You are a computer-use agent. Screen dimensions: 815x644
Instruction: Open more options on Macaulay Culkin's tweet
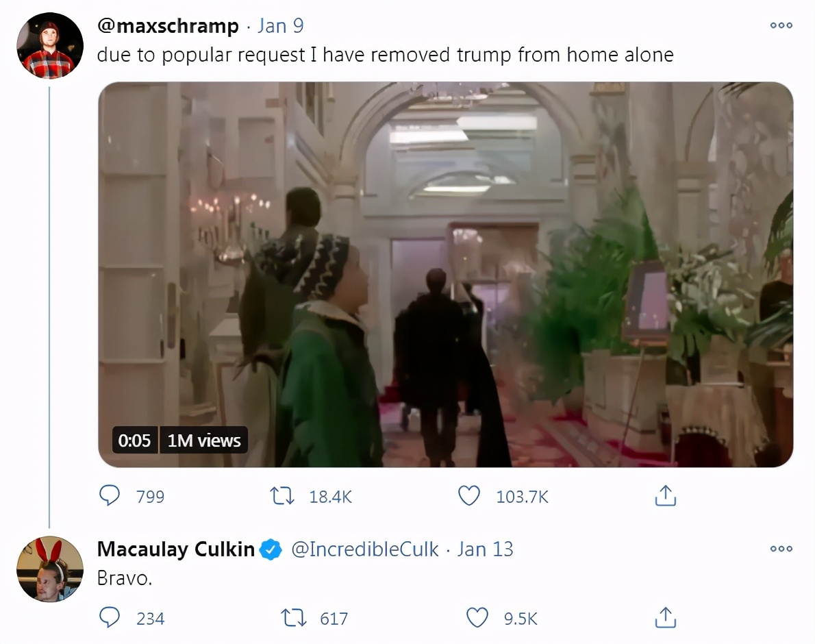click(781, 549)
